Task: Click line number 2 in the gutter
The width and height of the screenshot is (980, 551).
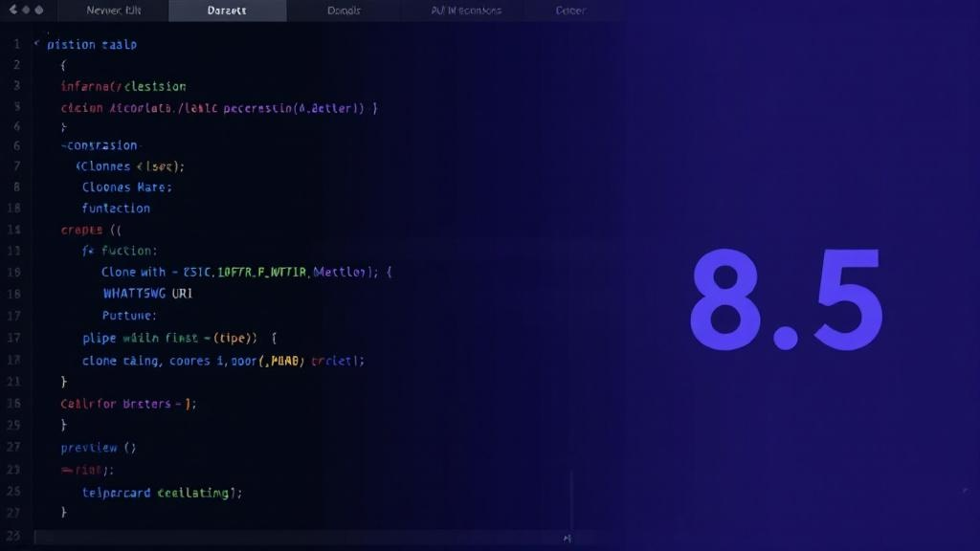Action: point(16,65)
